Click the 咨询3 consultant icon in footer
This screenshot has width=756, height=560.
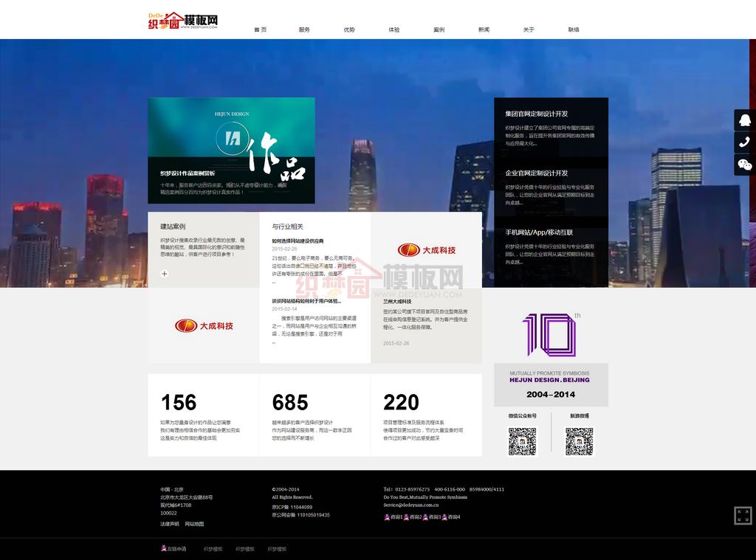point(425,517)
